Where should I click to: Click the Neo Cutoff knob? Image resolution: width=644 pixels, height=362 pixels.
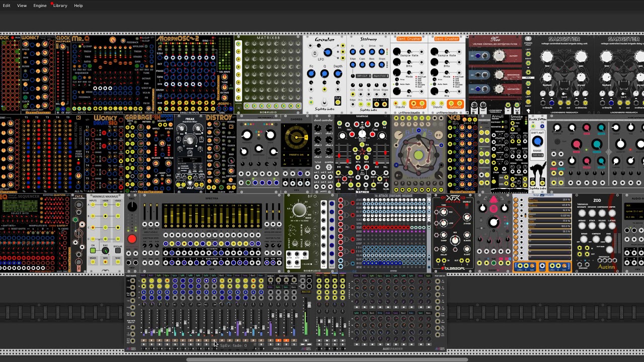point(499,56)
